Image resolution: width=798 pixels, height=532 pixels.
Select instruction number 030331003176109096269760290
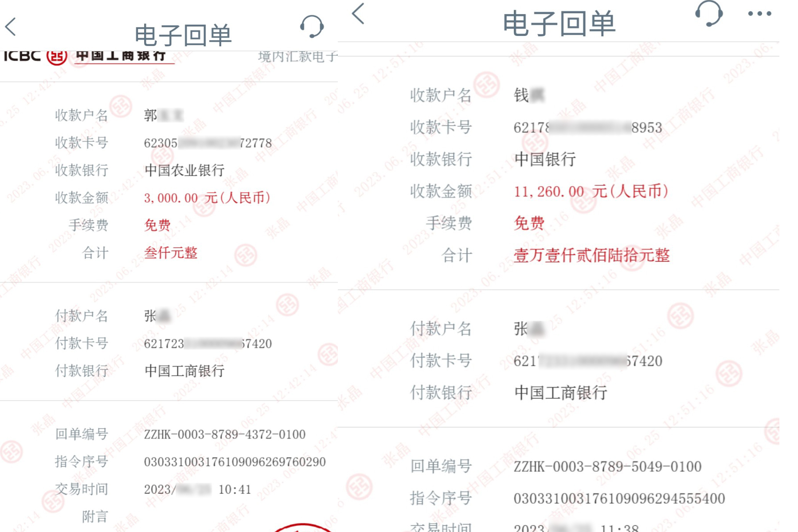(235, 462)
